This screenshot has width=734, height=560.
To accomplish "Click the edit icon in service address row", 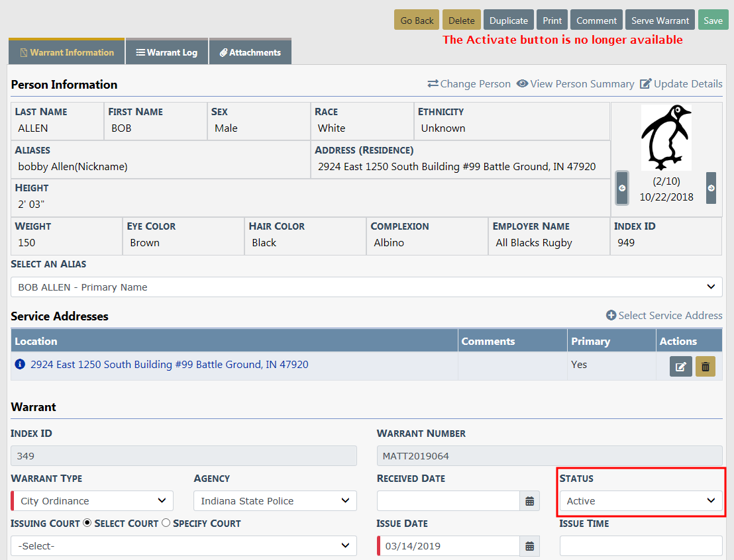I will (680, 366).
